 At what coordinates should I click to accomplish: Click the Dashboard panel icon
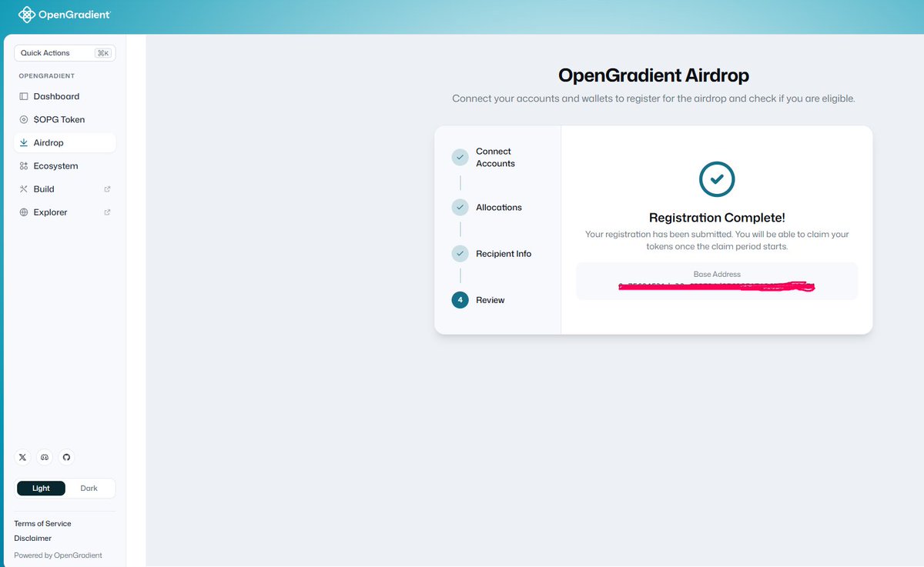click(24, 96)
